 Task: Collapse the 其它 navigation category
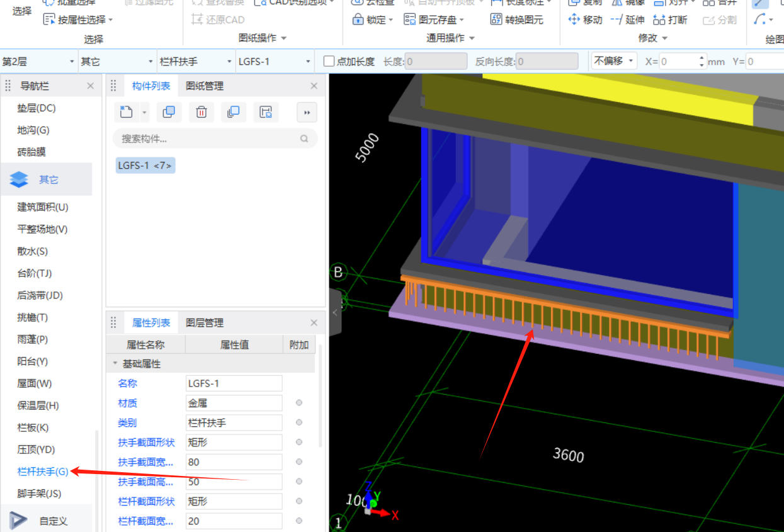tap(46, 179)
